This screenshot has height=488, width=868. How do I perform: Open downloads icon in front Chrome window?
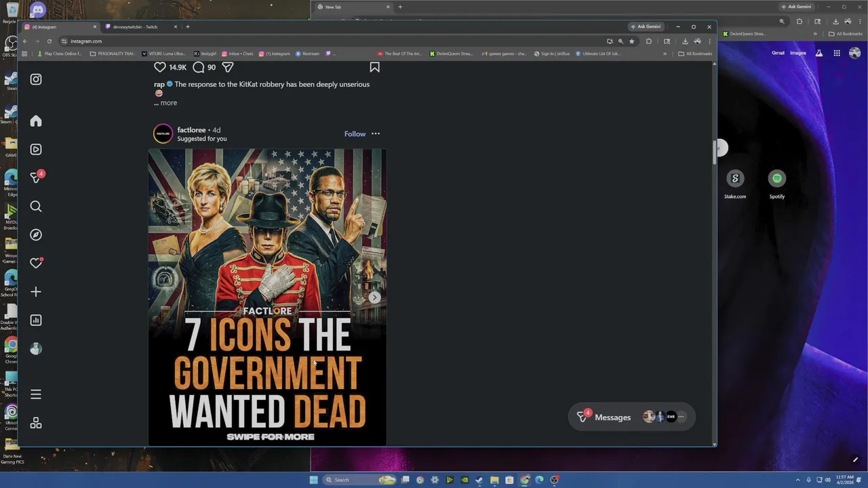coord(685,41)
